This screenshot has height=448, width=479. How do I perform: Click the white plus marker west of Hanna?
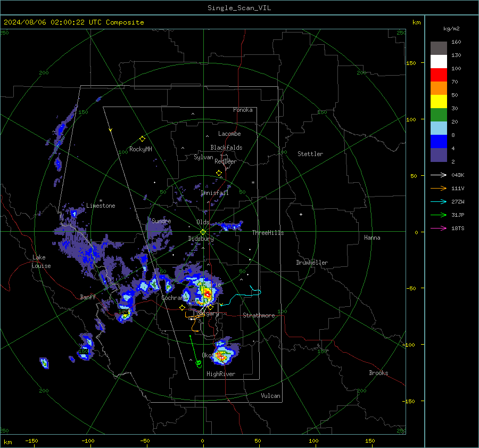coord(301,214)
